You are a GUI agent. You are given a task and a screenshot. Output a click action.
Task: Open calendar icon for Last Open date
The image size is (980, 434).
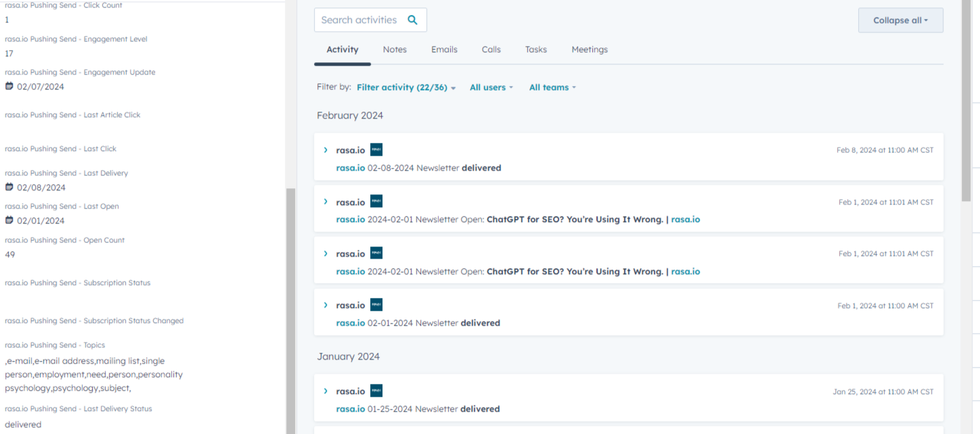coord(9,220)
